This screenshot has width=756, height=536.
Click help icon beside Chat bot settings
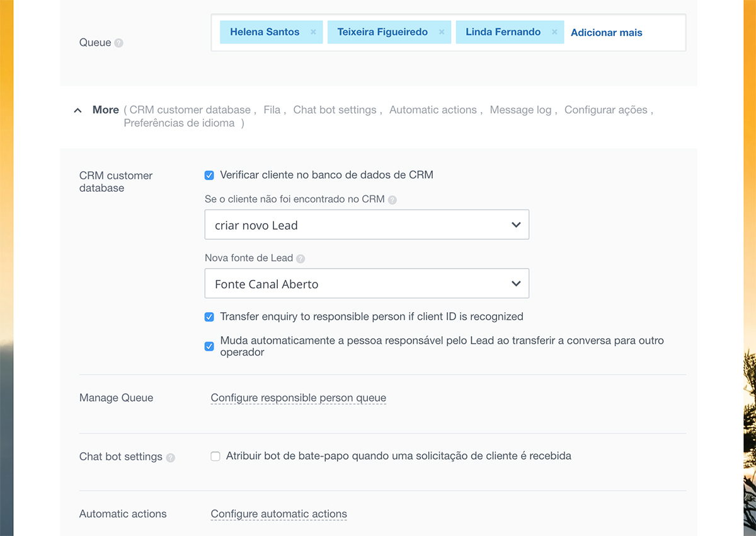coord(171,458)
